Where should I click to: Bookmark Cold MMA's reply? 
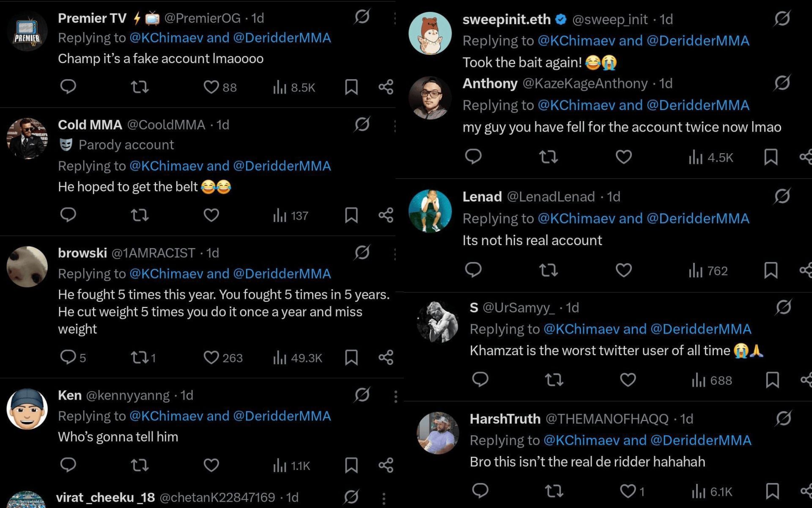[x=351, y=215]
